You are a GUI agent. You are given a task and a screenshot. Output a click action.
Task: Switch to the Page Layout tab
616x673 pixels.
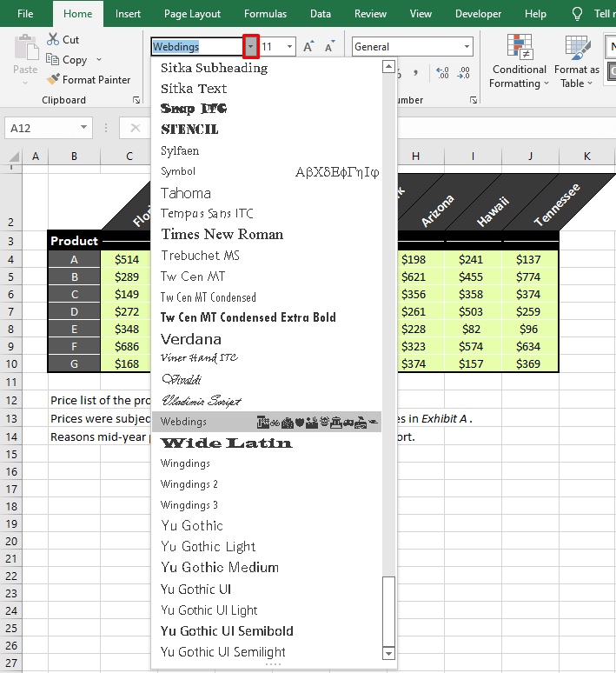click(192, 14)
